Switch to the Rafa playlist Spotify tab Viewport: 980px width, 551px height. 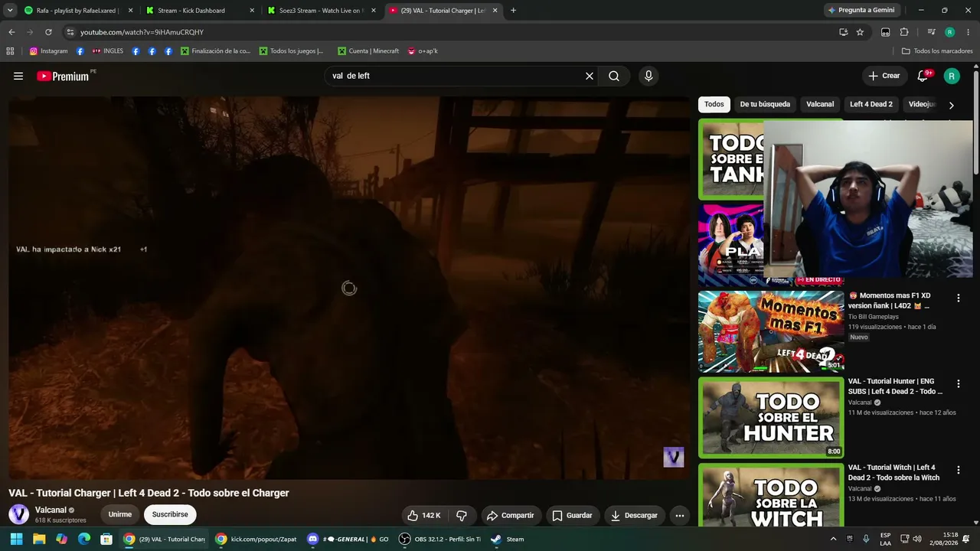click(x=78, y=11)
